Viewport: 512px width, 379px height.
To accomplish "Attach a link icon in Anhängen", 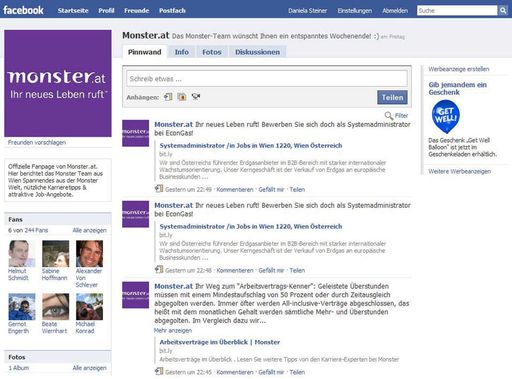I will [168, 97].
